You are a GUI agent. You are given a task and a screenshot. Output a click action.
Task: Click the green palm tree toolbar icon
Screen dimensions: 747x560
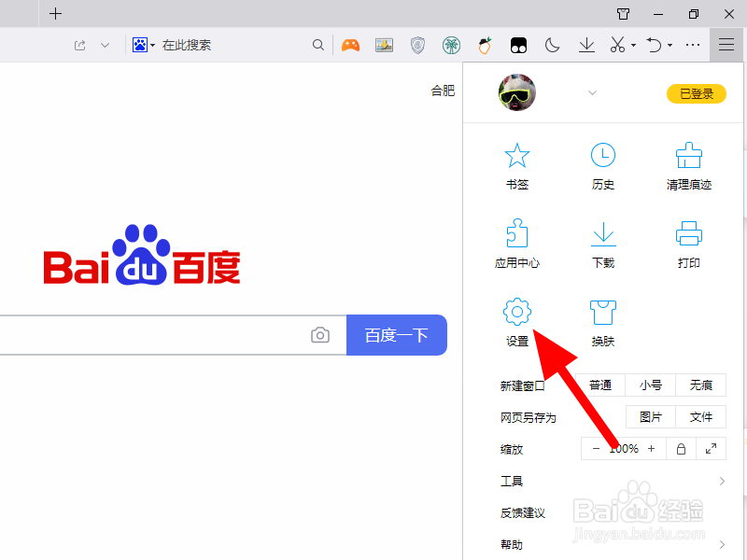tap(451, 45)
